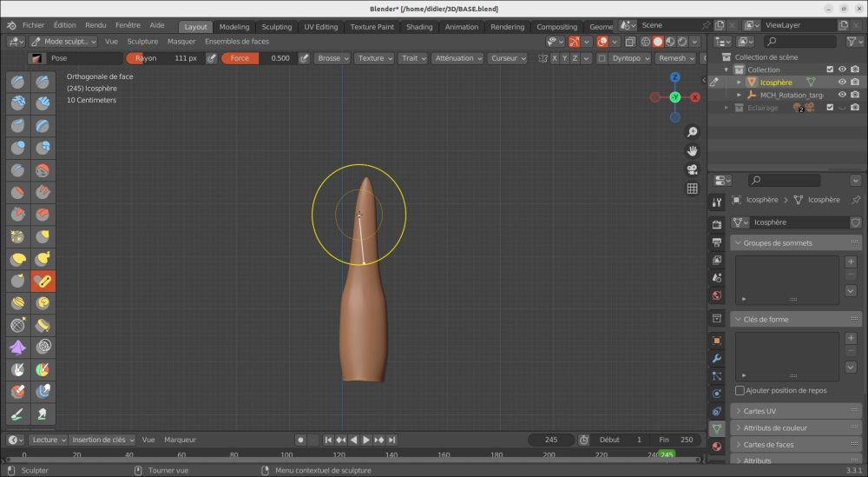
Task: Switch orthographic/perspective with grid icon
Action: (692, 189)
